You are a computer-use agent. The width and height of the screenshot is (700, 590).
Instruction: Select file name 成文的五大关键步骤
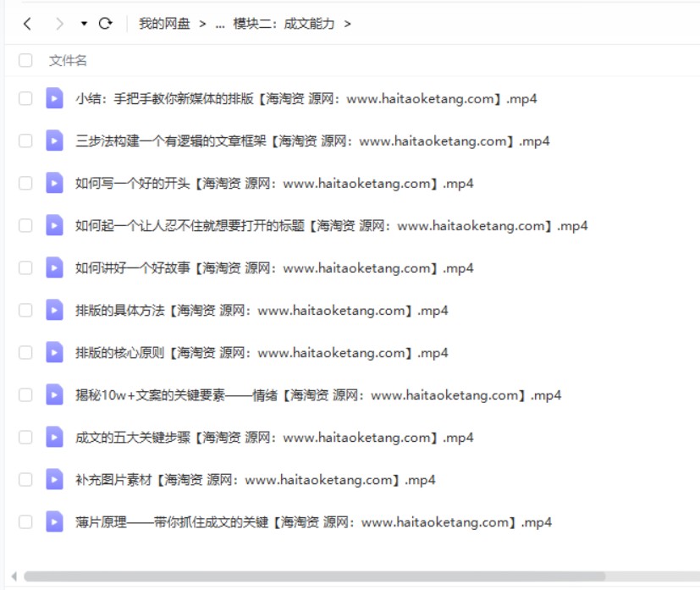274,438
